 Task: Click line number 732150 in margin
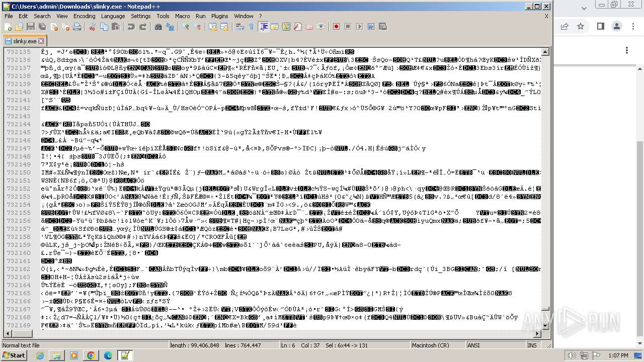[18, 172]
